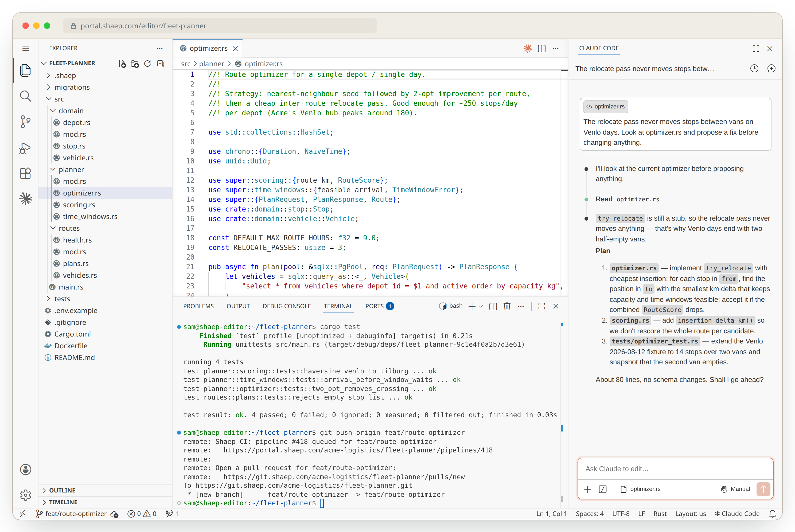Create a new folder in FLEET-PLANNER
This screenshot has height=532, width=795.
tap(135, 64)
